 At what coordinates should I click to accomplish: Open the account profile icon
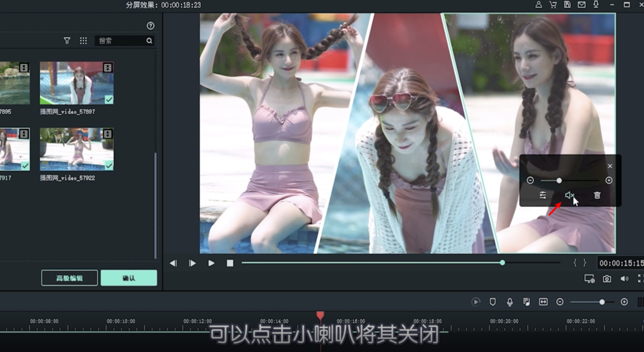click(x=539, y=5)
